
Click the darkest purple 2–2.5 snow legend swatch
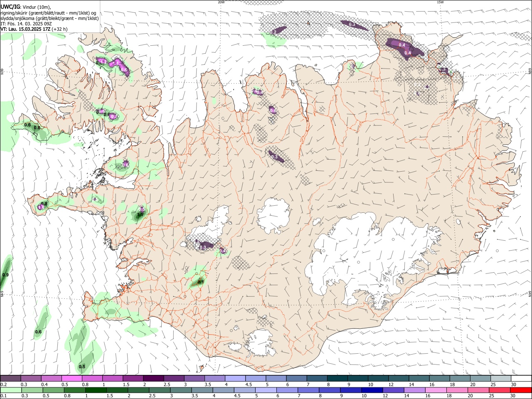click(x=153, y=379)
